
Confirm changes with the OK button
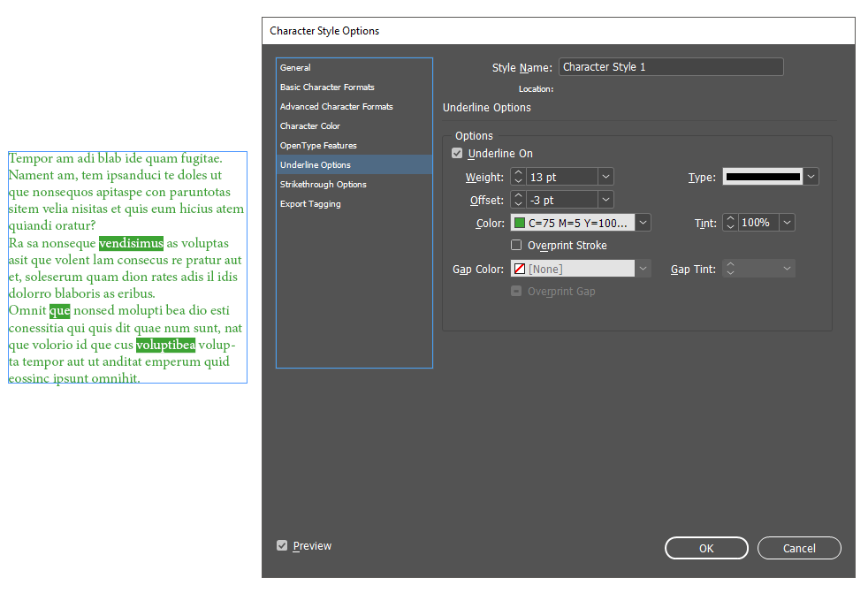coord(706,548)
